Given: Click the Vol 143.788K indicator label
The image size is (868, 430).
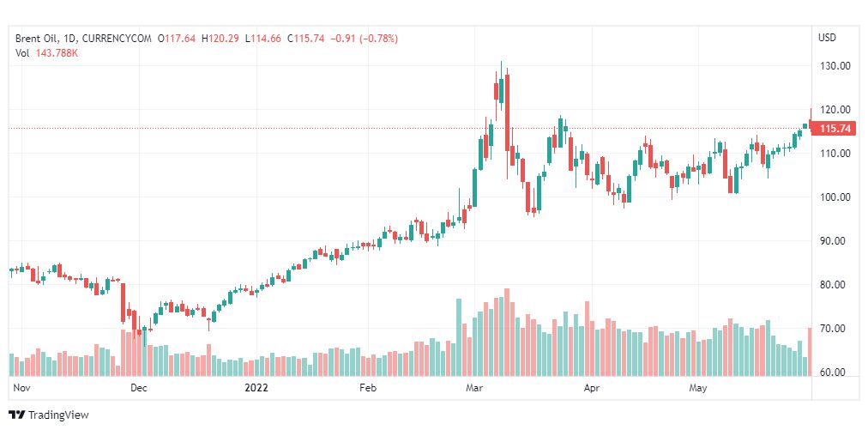Looking at the screenshot, I should point(47,53).
